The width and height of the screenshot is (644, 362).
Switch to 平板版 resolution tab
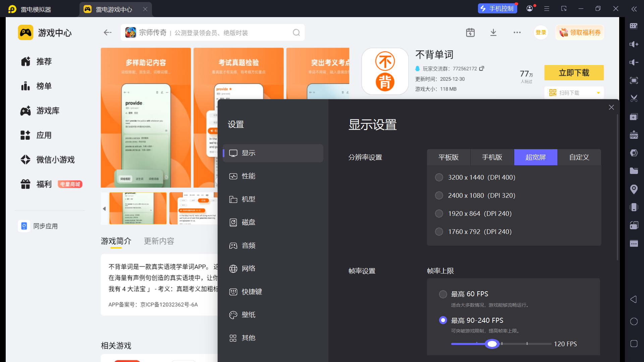coord(448,157)
